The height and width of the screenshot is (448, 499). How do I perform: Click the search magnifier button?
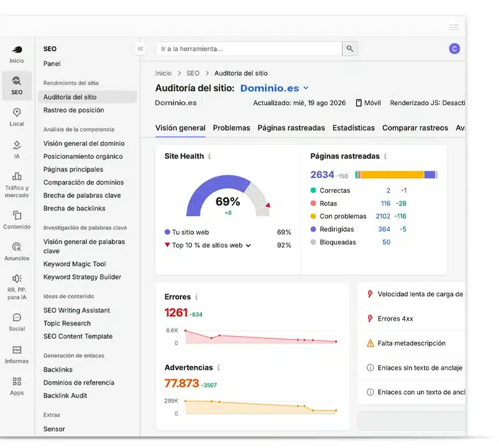tap(350, 49)
